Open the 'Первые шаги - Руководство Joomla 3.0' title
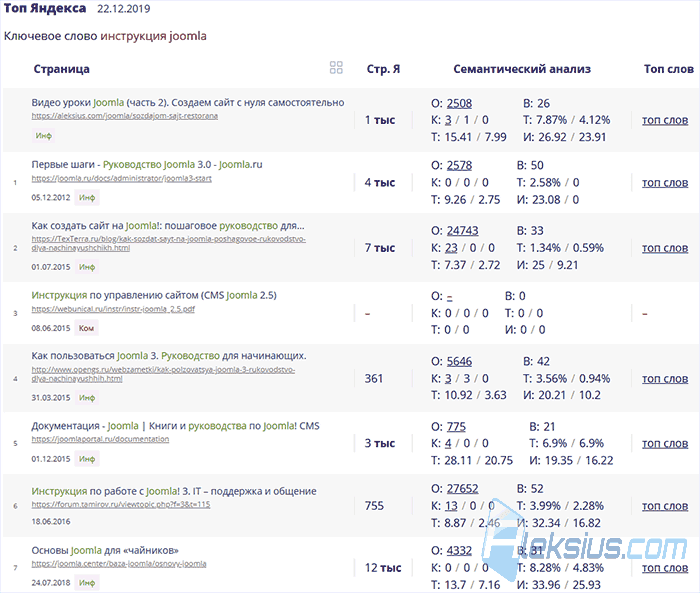The height and width of the screenshot is (593, 700). click(147, 164)
